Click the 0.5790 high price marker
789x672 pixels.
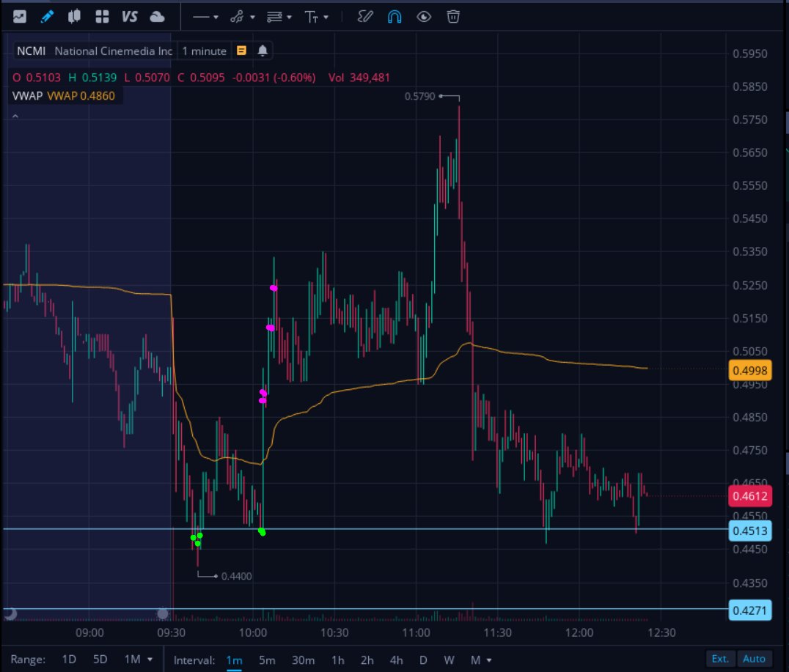click(x=419, y=96)
